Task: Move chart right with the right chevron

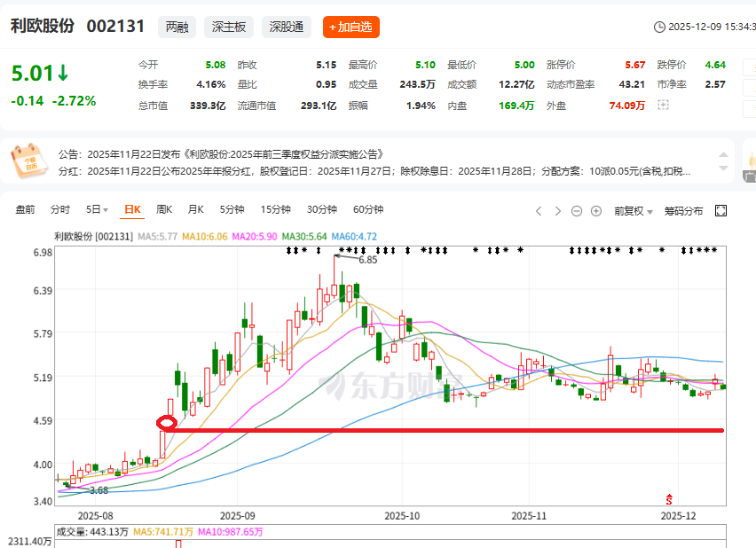Action: coord(558,211)
